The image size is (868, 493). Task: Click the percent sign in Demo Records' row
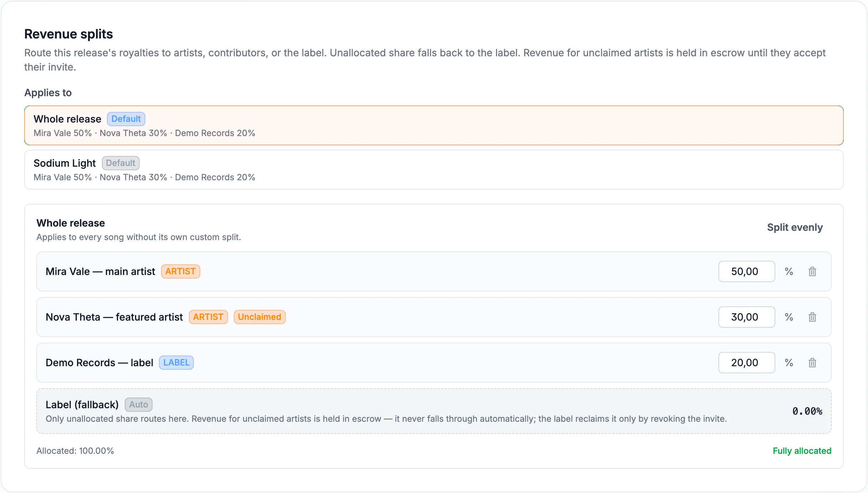(789, 363)
